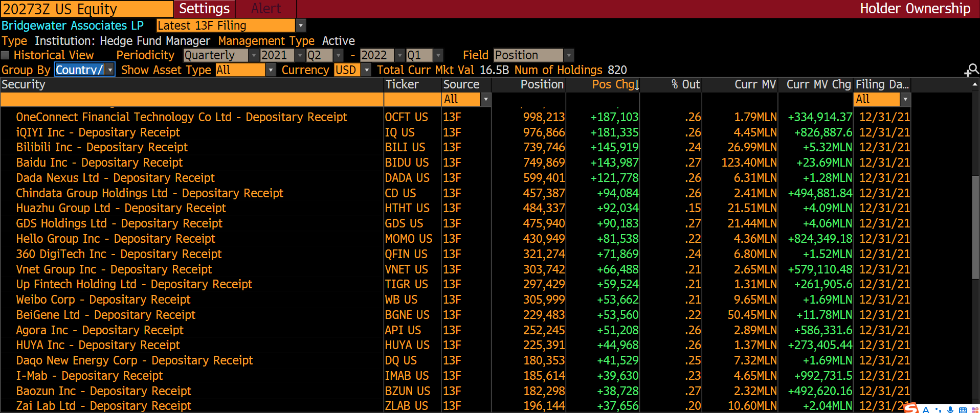Viewport: 980px width, 413px height.
Task: Grab the vertical scrollbar thumb
Action: [x=975, y=227]
